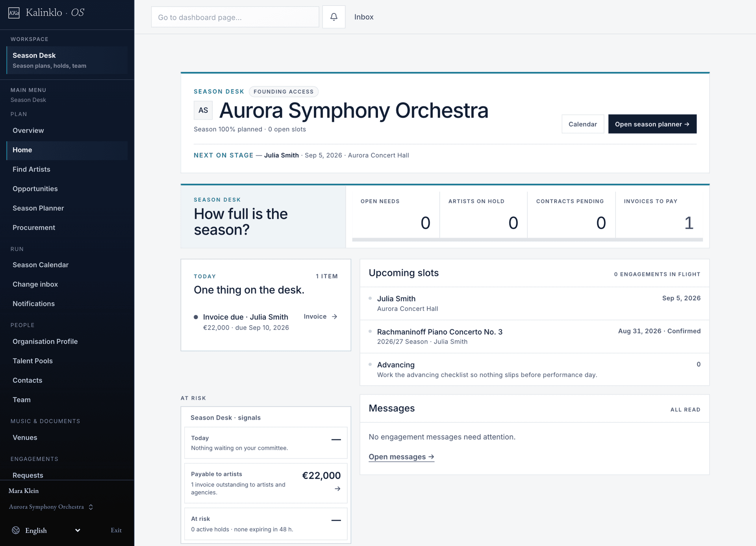Open Find Artists page
The height and width of the screenshot is (546, 756).
point(67,169)
